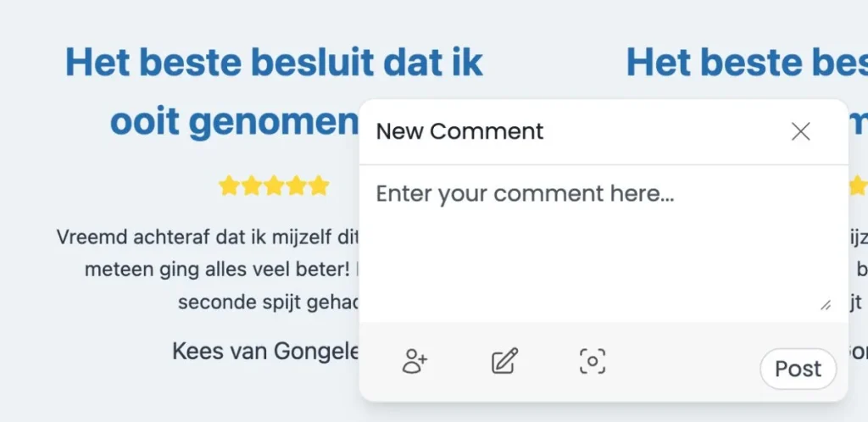Image resolution: width=868 pixels, height=422 pixels.
Task: Click the partially hidden star right of the dialog
Action: tap(857, 186)
